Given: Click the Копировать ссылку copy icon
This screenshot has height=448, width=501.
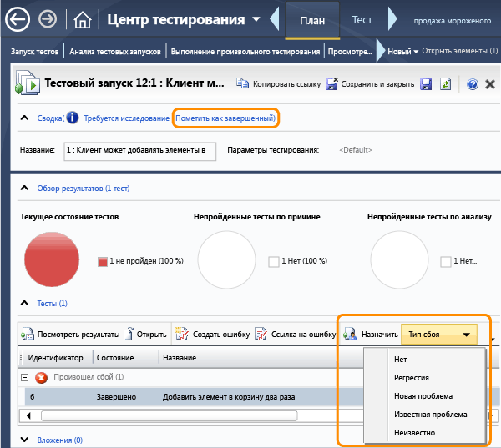Looking at the screenshot, I should tap(242, 83).
